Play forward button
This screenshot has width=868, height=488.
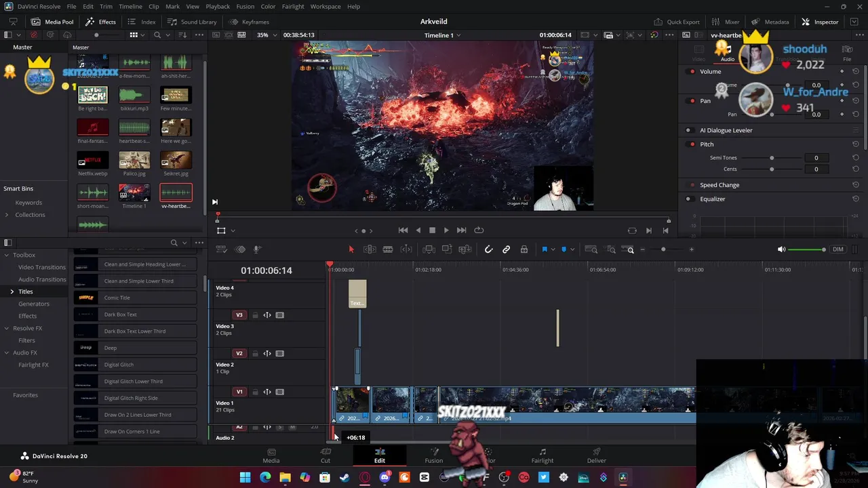pos(446,230)
